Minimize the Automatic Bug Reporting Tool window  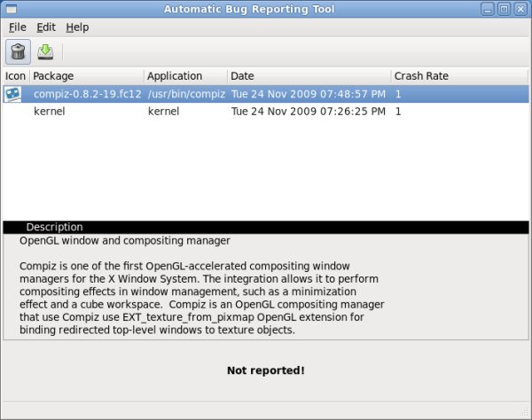[x=488, y=9]
